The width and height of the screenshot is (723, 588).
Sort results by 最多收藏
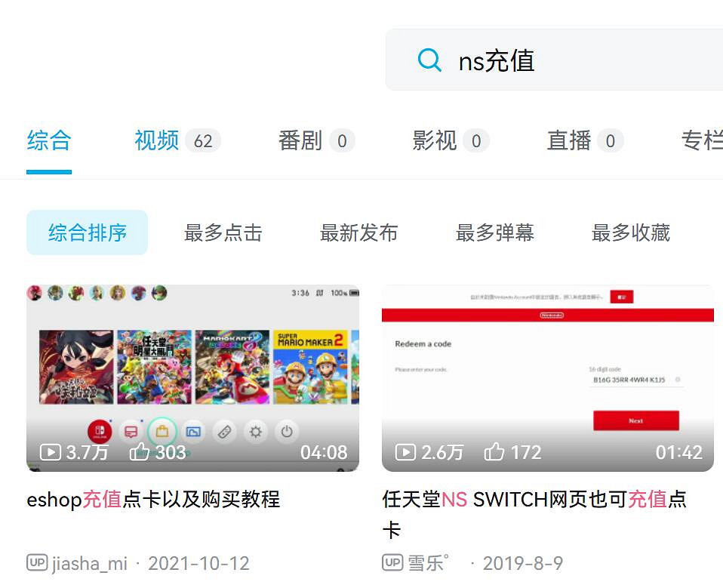pos(631,233)
